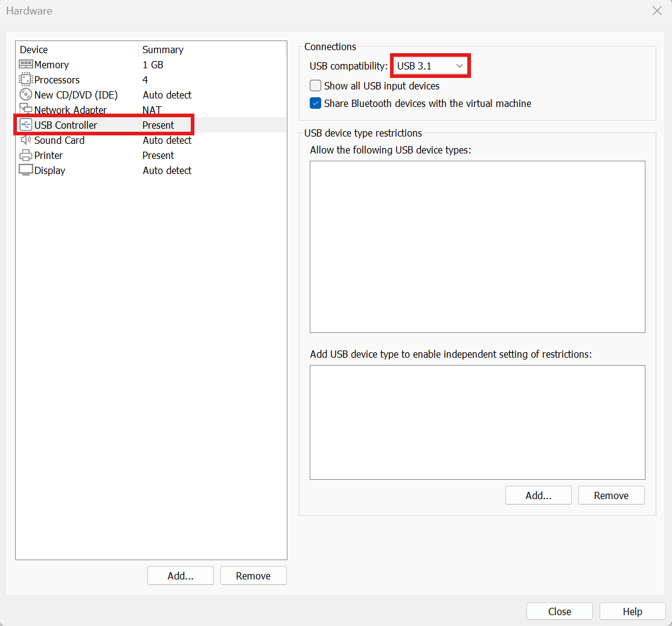Click Add button under USB device types
Image resolution: width=672 pixels, height=626 pixels.
click(x=539, y=495)
